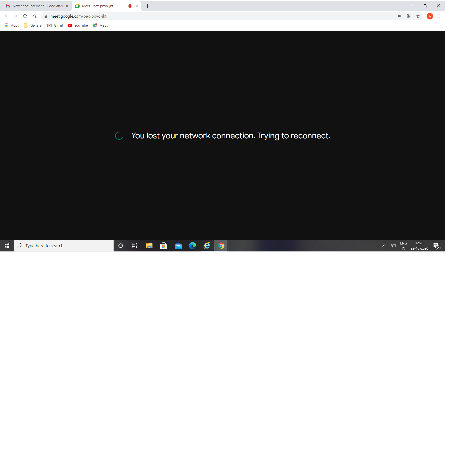476x470 pixels.
Task: Click Chrome three-dot menu button
Action: coord(439,16)
